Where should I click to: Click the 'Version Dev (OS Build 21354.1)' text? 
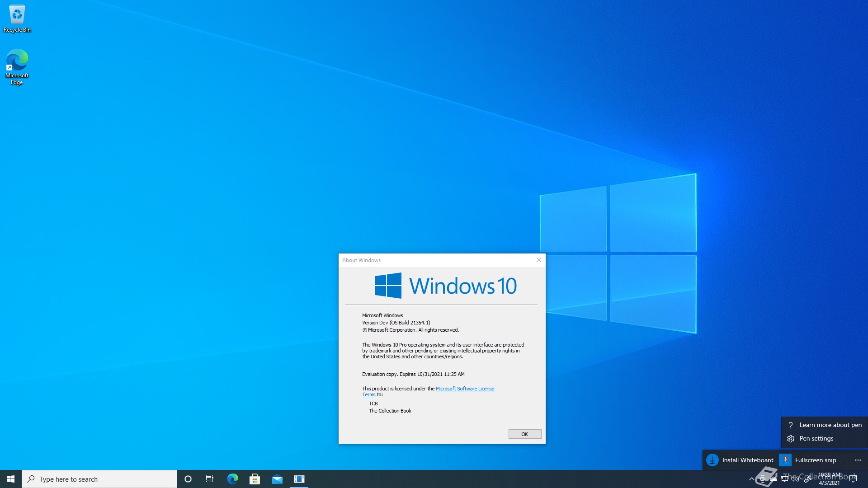pos(396,323)
